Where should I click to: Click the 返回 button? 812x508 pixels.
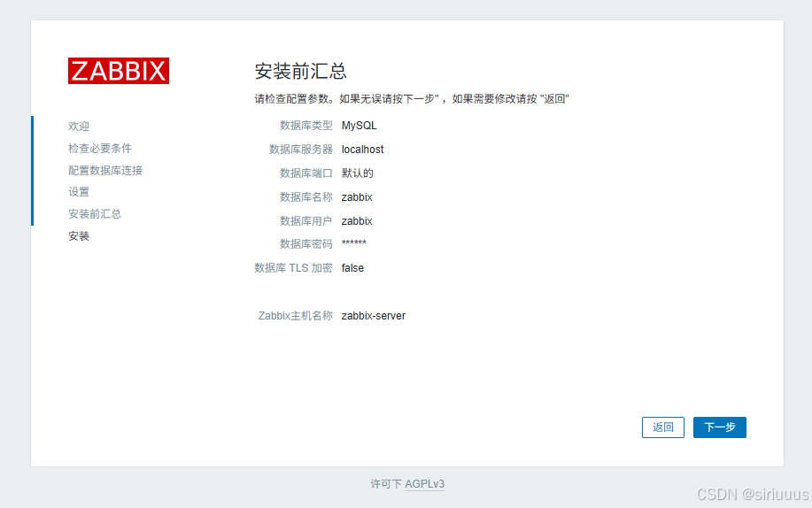(663, 427)
